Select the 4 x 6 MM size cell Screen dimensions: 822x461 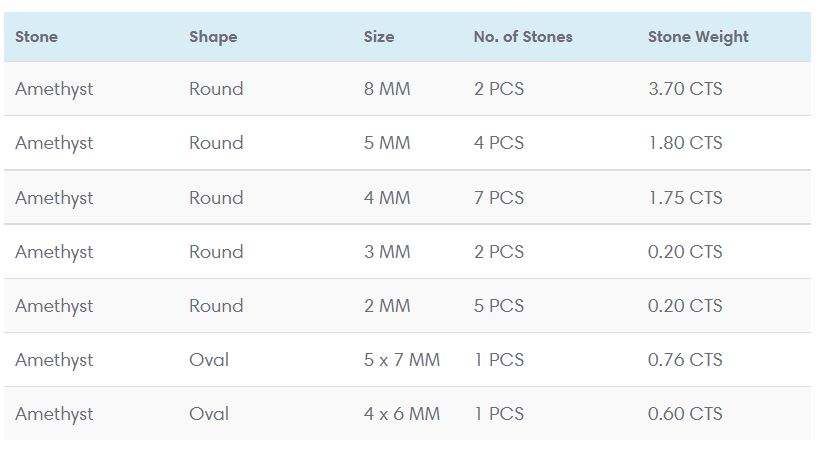(402, 414)
